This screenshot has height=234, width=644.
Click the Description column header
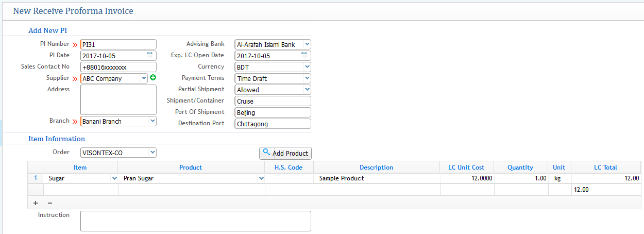[x=377, y=167]
